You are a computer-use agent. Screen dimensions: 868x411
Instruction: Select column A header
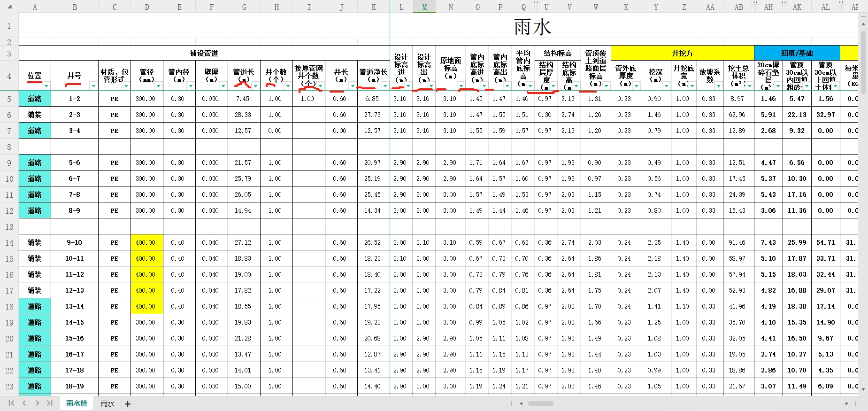click(x=35, y=7)
